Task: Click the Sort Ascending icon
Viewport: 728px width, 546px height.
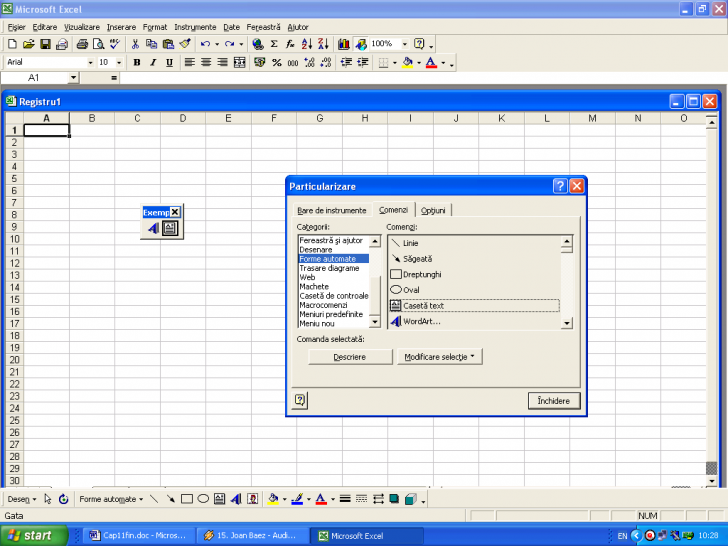Action: click(x=307, y=44)
